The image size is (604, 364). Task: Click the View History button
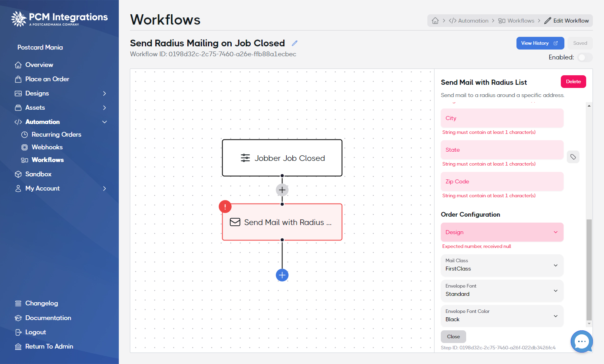point(540,43)
